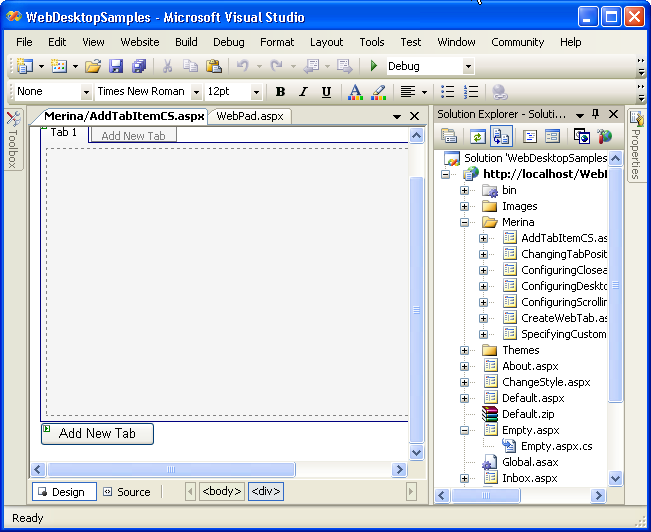Open the Times New Roman font dropdown

pyautogui.click(x=196, y=92)
